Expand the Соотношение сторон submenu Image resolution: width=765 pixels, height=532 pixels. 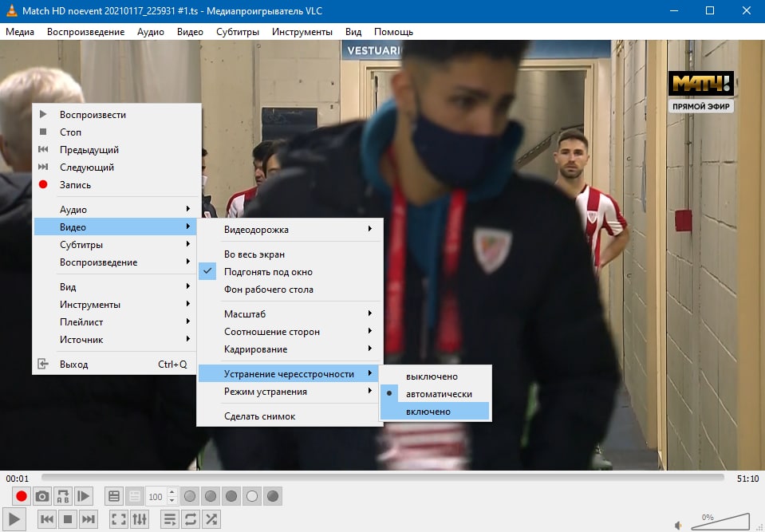(x=290, y=332)
